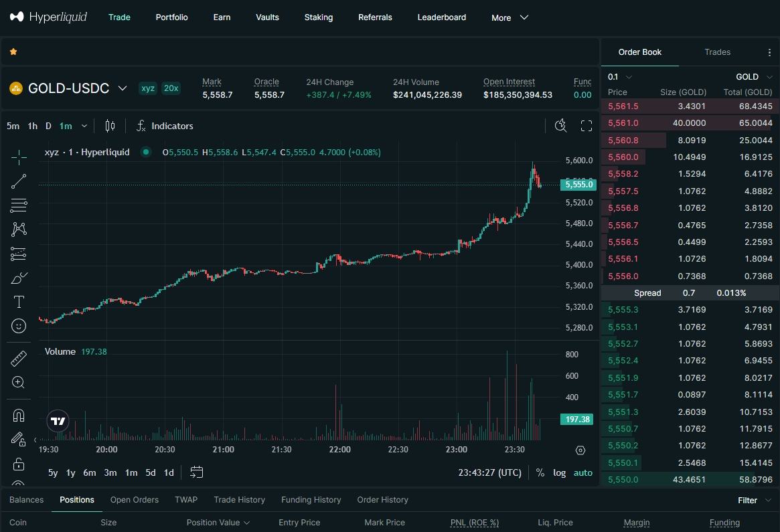The width and height of the screenshot is (780, 532).
Task: Open the Trade page
Action: pos(119,17)
